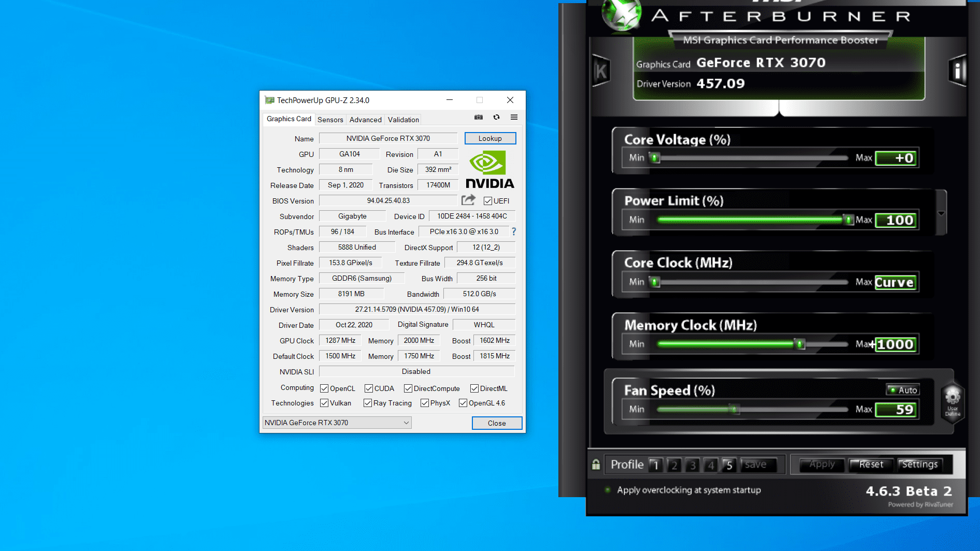This screenshot has width=980, height=551.
Task: Toggle the CUDA checkbox
Action: pos(369,388)
